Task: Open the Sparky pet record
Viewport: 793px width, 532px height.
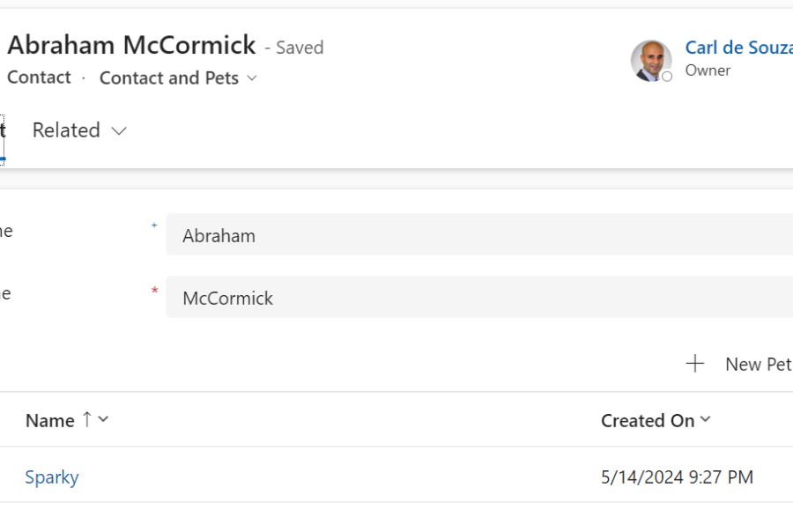Action: tap(52, 477)
